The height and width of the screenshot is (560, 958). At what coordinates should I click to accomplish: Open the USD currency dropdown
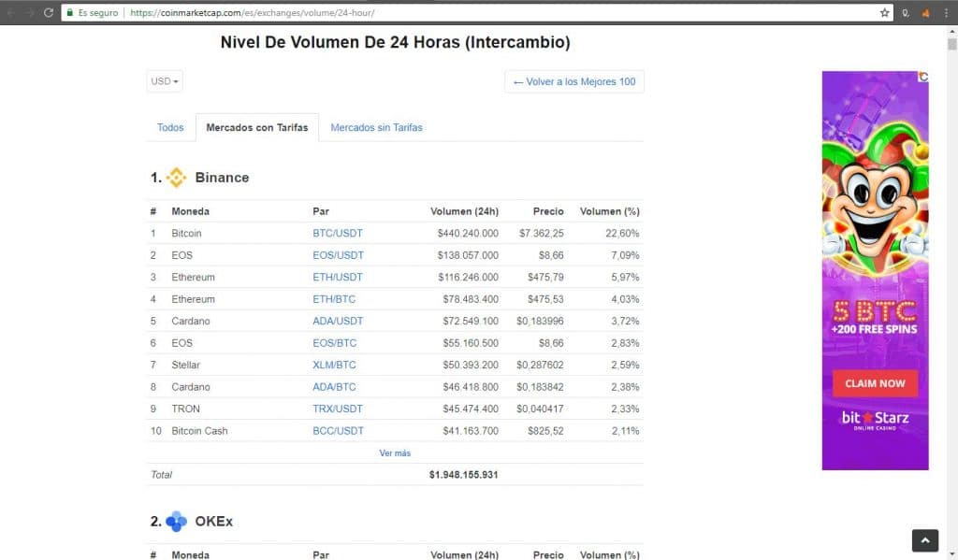[165, 81]
